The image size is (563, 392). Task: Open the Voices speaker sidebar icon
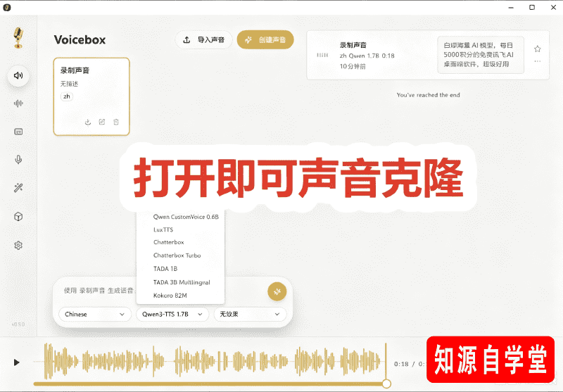coord(18,75)
